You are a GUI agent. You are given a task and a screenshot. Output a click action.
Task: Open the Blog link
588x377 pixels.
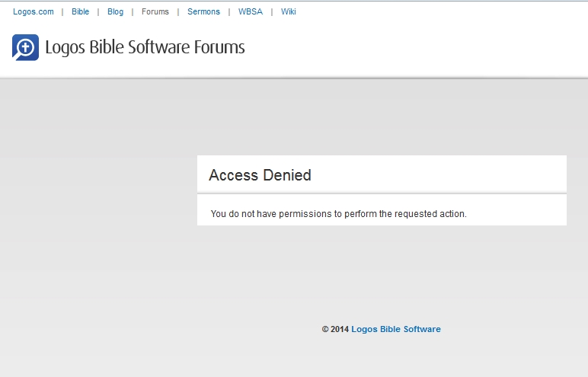click(x=116, y=11)
